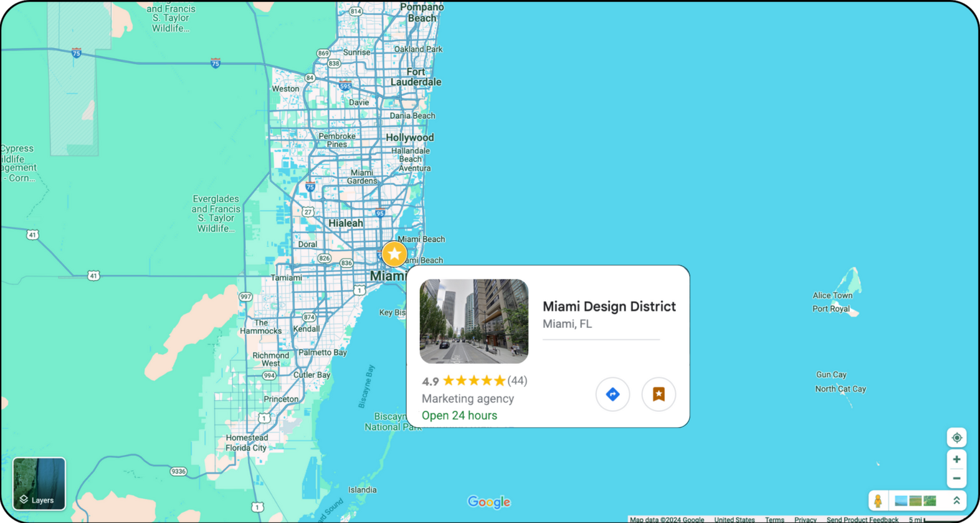The height and width of the screenshot is (523, 980).
Task: Click the Miami Design District title
Action: (609, 306)
